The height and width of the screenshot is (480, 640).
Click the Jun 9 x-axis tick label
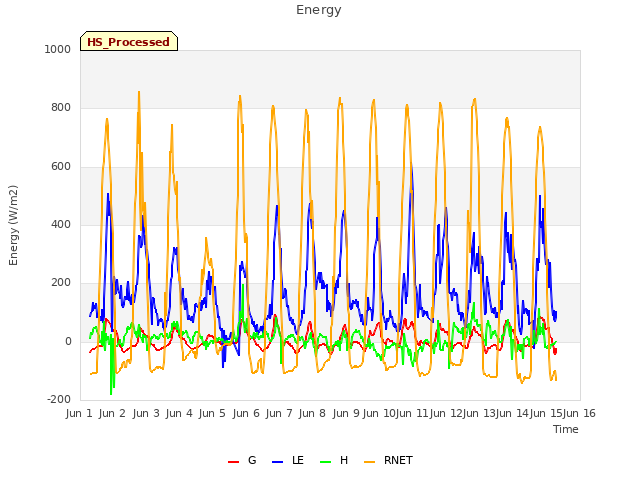click(x=346, y=413)
